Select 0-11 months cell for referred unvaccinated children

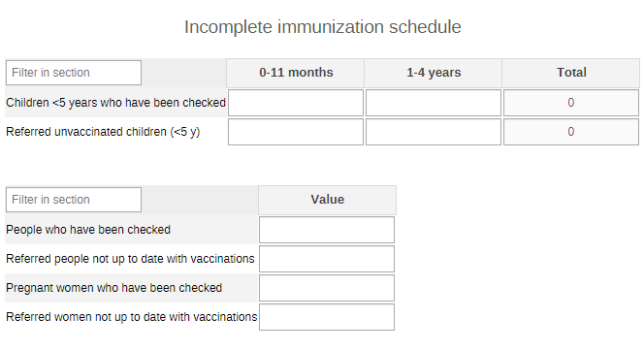pos(296,132)
